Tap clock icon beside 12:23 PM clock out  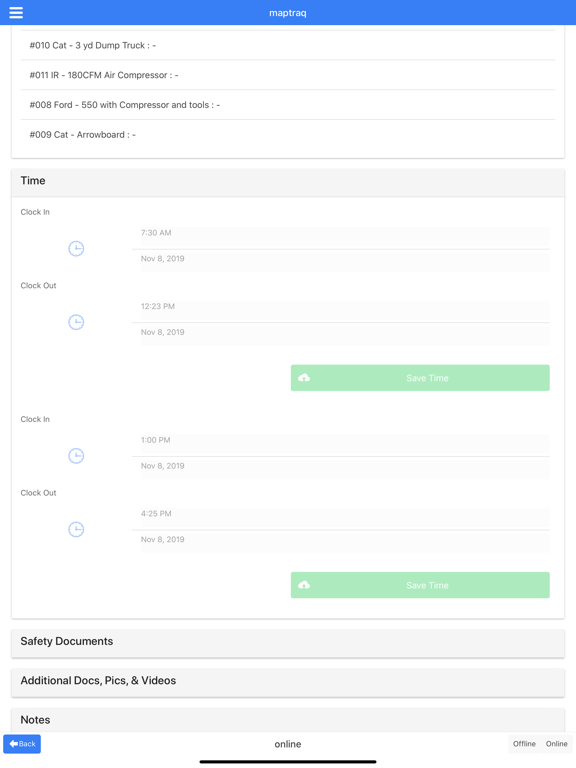coord(76,322)
